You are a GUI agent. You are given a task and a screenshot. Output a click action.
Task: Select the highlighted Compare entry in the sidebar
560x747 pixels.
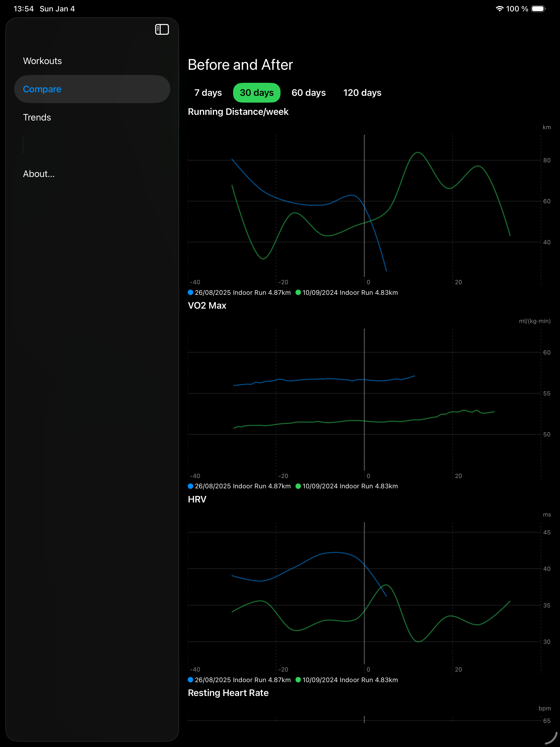coord(42,89)
